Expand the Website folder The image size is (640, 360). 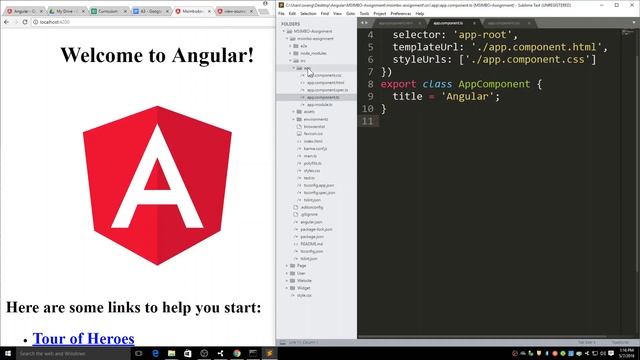[287, 280]
